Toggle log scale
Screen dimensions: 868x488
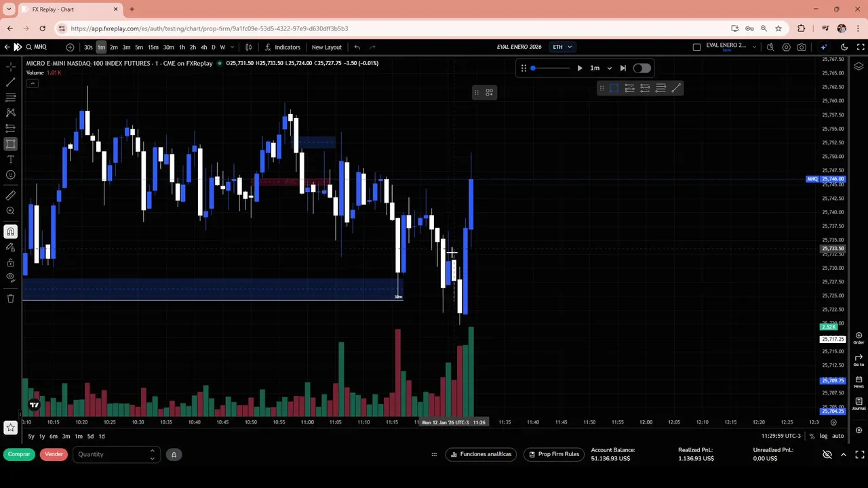(x=823, y=436)
